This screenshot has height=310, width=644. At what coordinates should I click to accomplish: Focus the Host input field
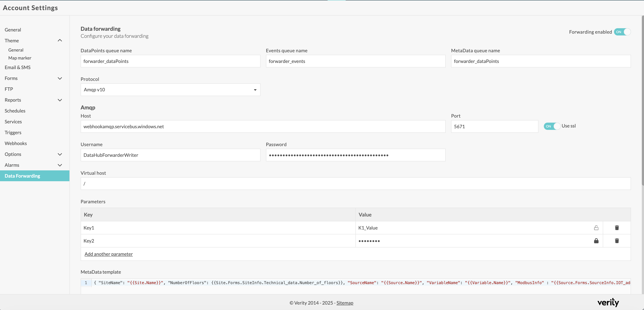click(263, 126)
